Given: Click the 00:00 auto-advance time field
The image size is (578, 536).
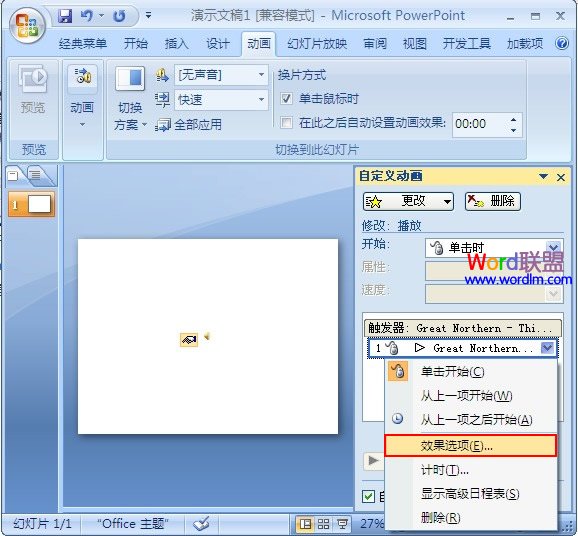Looking at the screenshot, I should (479, 124).
